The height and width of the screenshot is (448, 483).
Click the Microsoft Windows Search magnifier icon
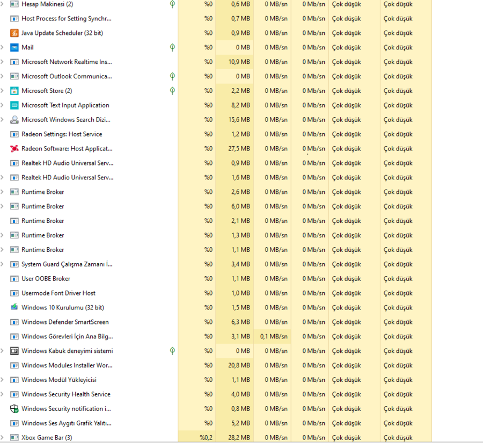tap(14, 120)
